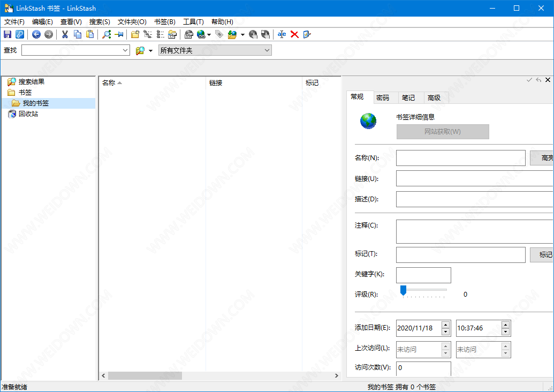Click the dashed tree-structure toolbar icon
Viewport: 554px width, 392px height.
(x=148, y=34)
